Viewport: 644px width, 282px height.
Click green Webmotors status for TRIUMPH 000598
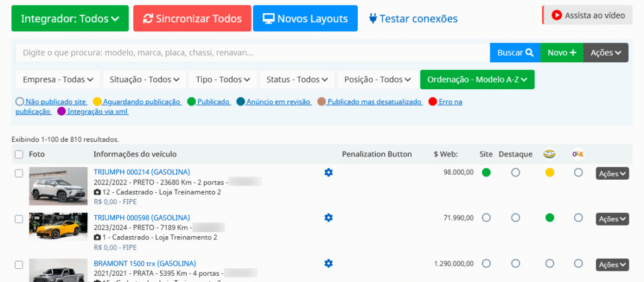point(550,218)
